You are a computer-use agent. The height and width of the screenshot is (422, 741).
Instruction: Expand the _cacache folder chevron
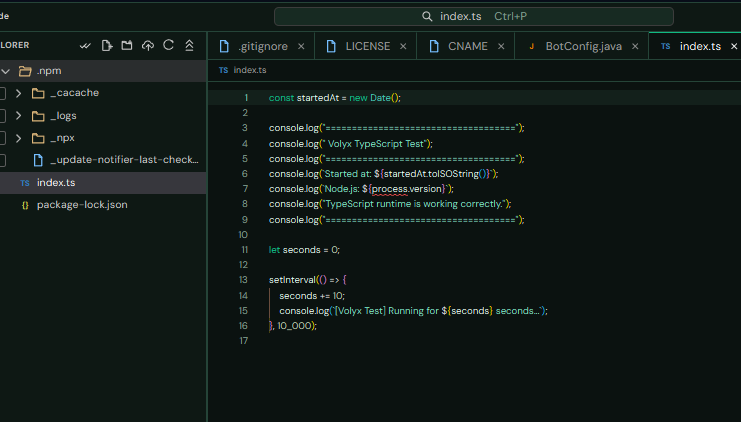coord(18,93)
